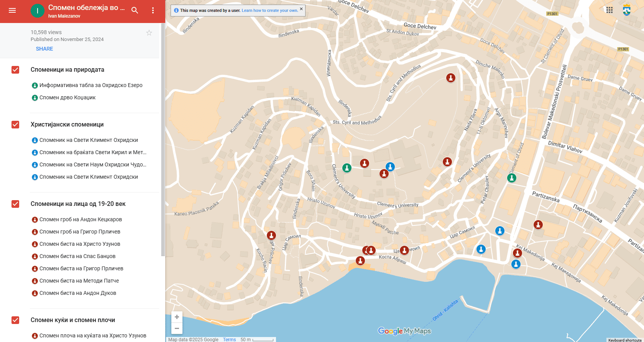
Task: Select red marker on the Цар Самоил label
Action: (x=404, y=251)
